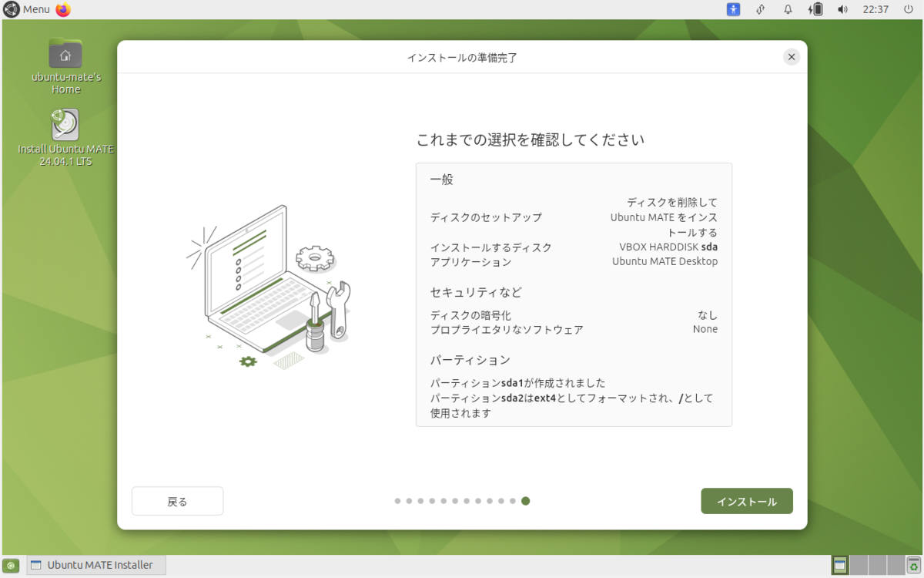Select the Install Ubuntu MATE 24.04.1 LTS icon
924x578 pixels.
tap(65, 137)
